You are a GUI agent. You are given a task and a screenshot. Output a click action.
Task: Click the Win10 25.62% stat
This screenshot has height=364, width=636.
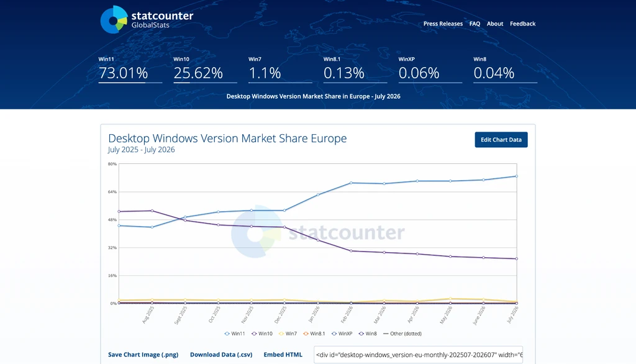pyautogui.click(x=205, y=70)
